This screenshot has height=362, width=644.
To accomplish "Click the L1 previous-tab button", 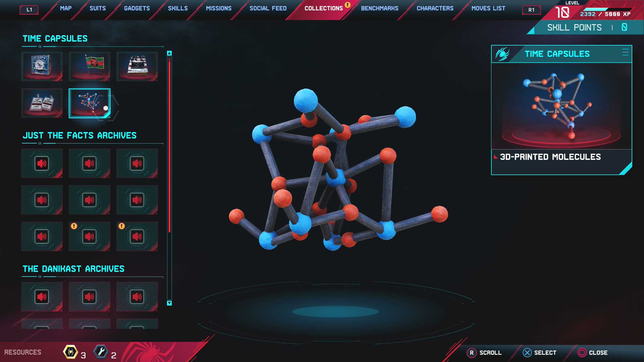I will 29,10.
